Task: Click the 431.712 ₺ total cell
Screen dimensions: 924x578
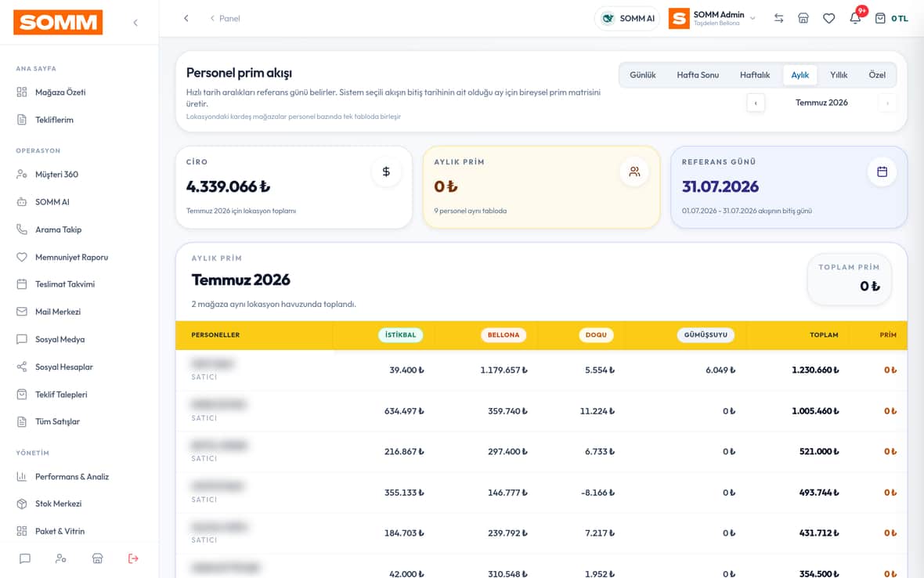Action: pyautogui.click(x=819, y=533)
